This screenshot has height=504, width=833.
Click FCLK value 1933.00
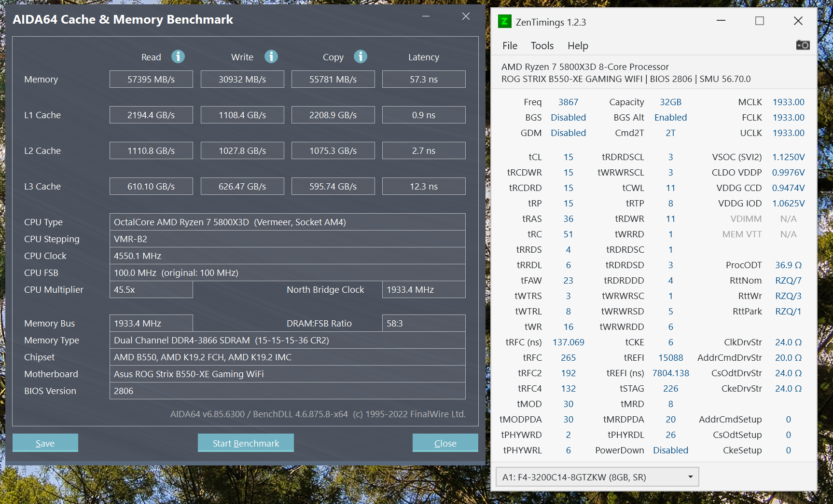789,118
